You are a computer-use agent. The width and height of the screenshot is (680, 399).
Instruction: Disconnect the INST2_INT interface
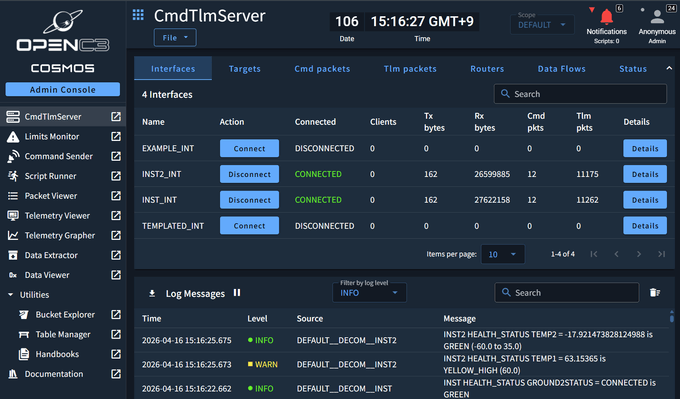[249, 174]
